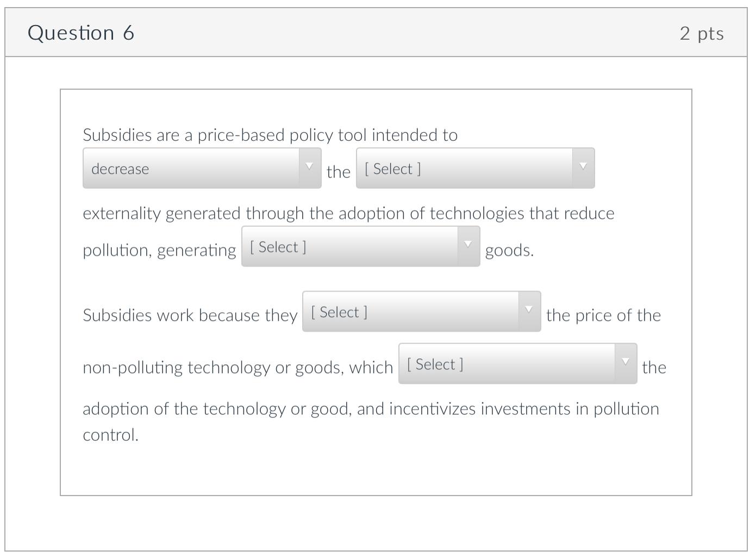The width and height of the screenshot is (756, 557).
Task: Open the [Select] dropdown following the word "the"
Action: click(x=467, y=169)
